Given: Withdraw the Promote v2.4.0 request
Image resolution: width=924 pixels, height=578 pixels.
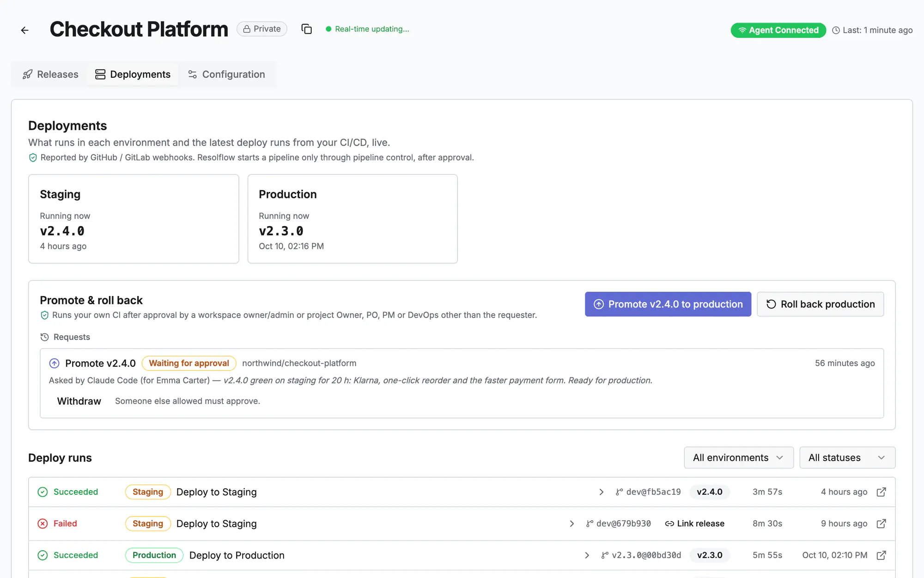Looking at the screenshot, I should pyautogui.click(x=79, y=401).
